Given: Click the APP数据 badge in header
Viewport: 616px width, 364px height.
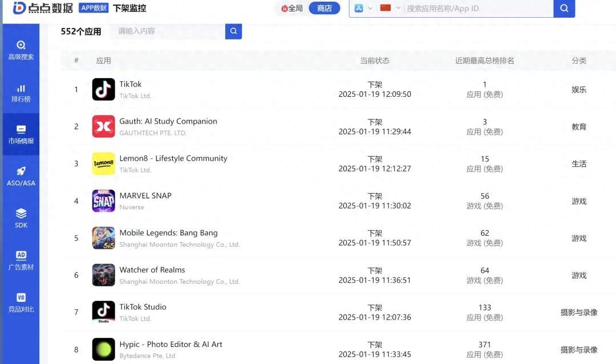Looking at the screenshot, I should point(94,8).
